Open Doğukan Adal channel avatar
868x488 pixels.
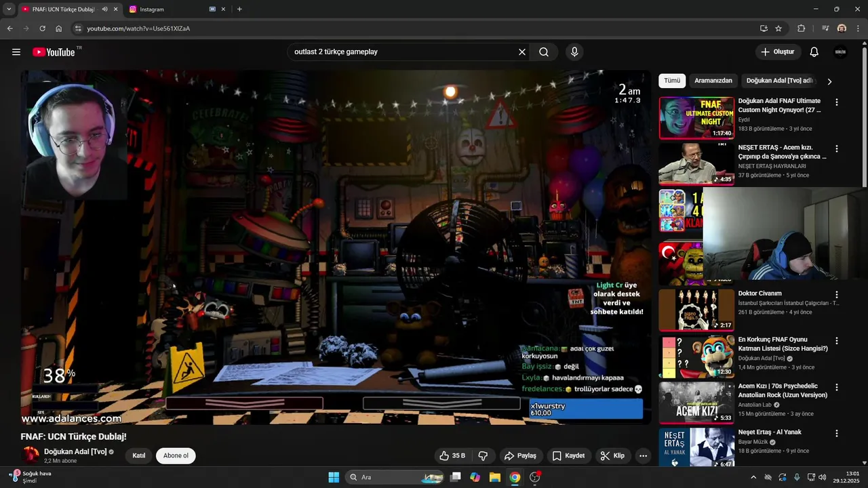tap(30, 455)
